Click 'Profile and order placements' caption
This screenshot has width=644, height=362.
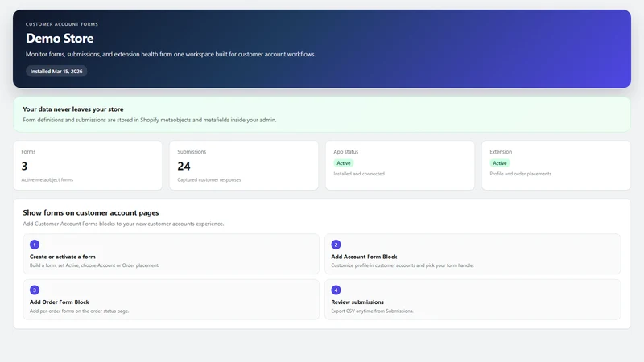(520, 174)
